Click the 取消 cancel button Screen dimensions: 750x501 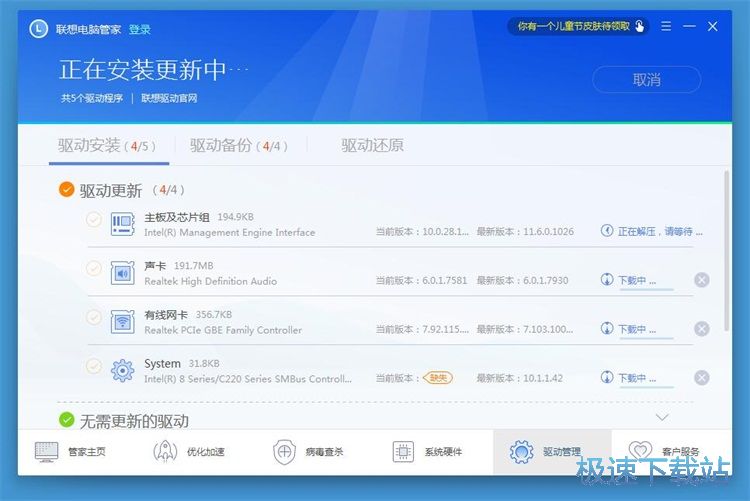point(647,79)
